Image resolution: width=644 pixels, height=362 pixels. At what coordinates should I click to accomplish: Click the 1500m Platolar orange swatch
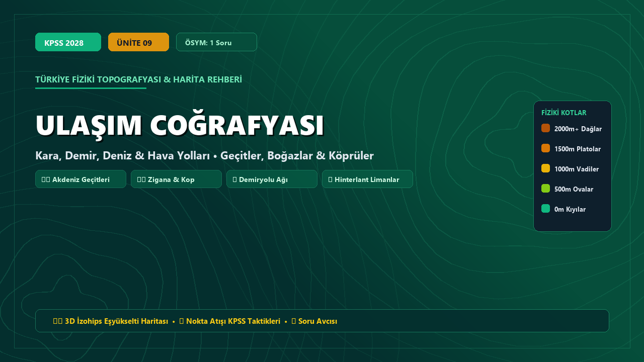545,148
